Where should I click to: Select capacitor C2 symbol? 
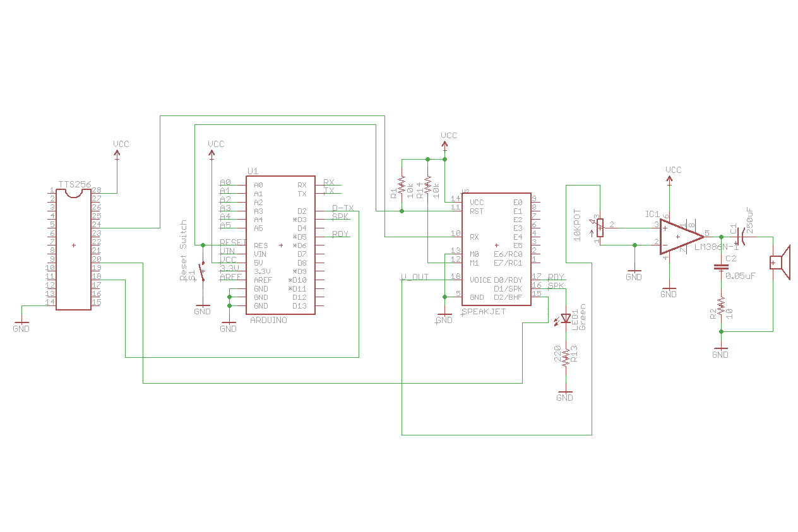[720, 267]
